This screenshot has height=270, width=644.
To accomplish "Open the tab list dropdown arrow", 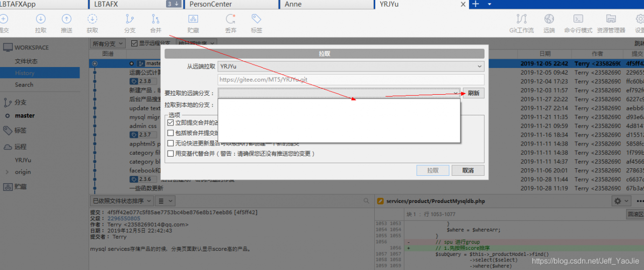I will point(490,4).
